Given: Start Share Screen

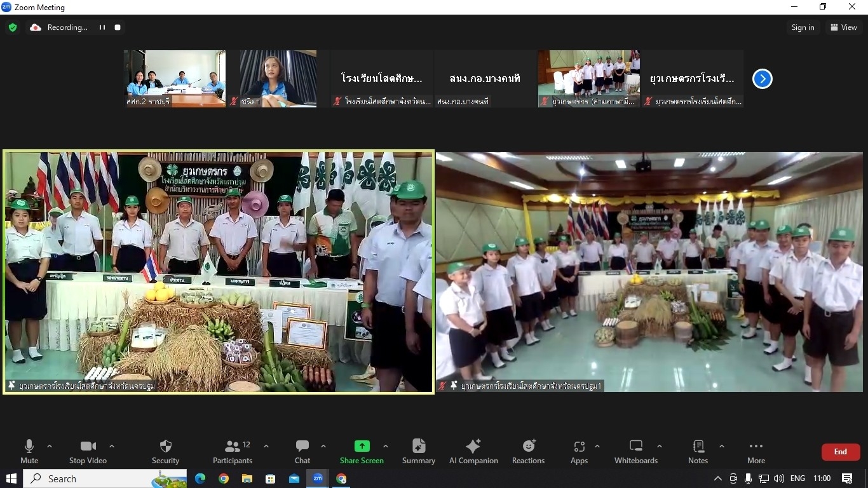Looking at the screenshot, I should coord(362,451).
